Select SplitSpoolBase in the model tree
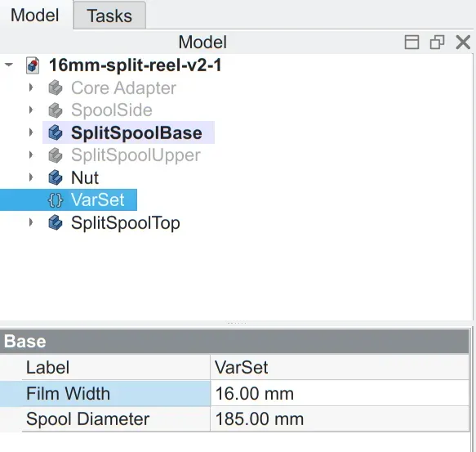476x452 pixels. pyautogui.click(x=136, y=133)
